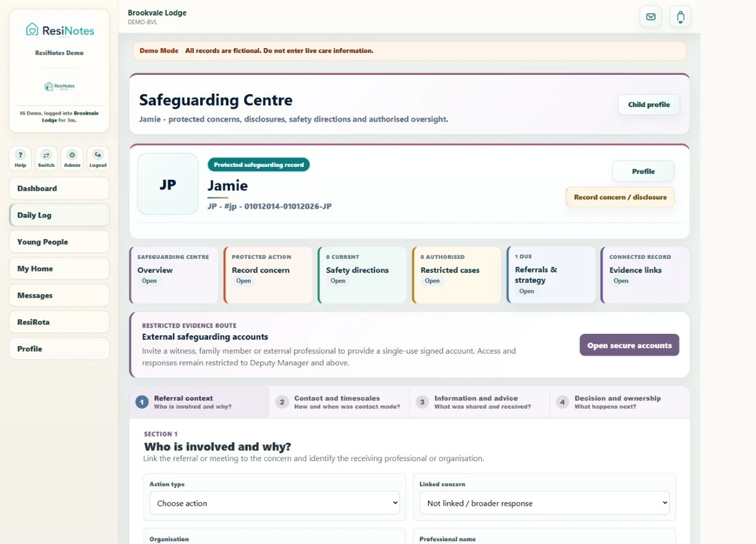Click Record concern / disclosure button
Screen dimensions: 756x544
(x=620, y=197)
